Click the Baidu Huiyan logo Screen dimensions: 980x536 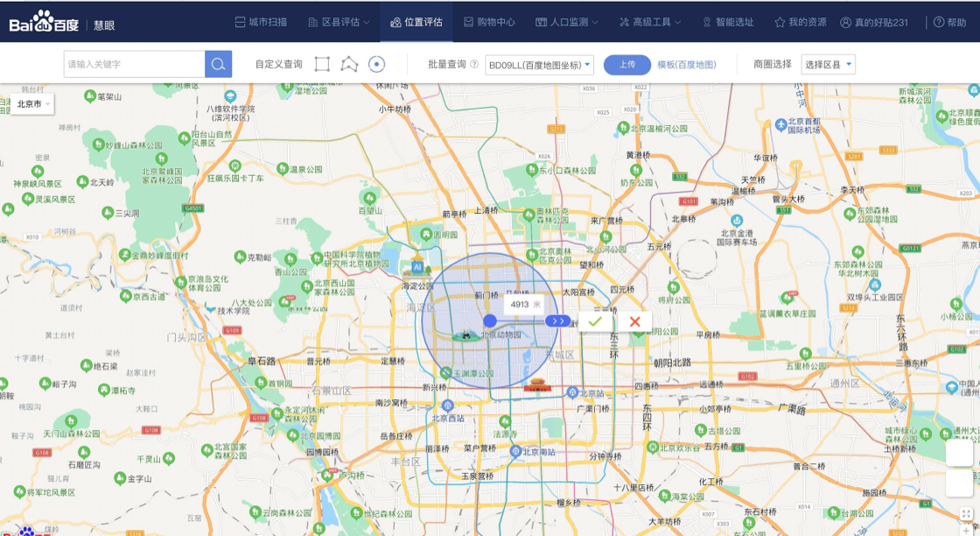coord(61,23)
